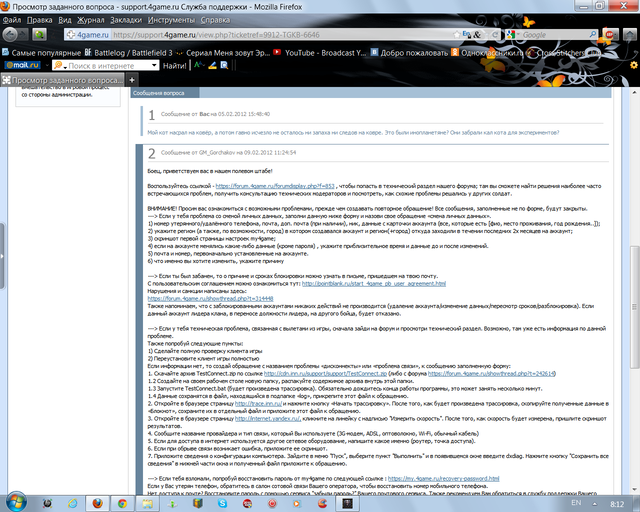Open the trace.inn.ru link

(258, 403)
